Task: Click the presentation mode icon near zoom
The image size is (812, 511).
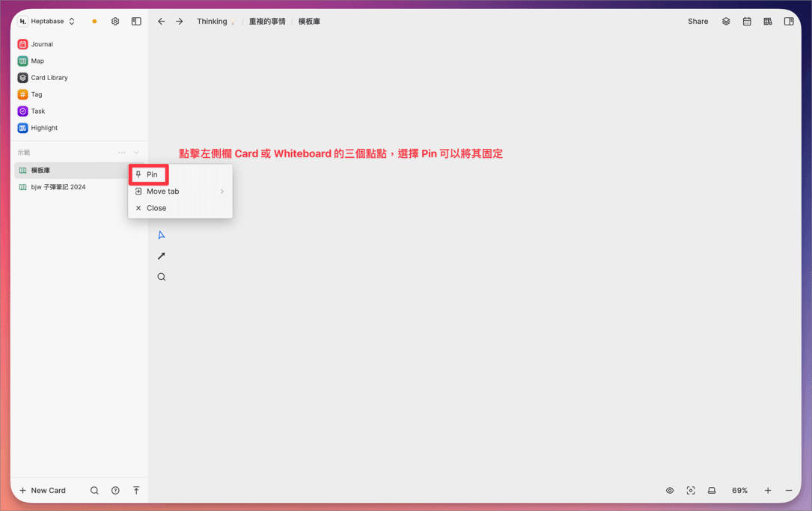Action: coord(712,490)
